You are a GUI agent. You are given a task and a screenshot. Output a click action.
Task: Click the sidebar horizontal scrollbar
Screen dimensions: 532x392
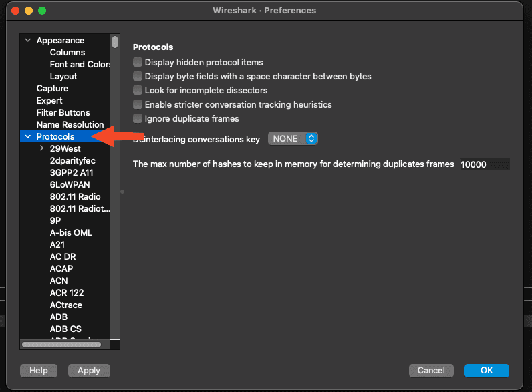click(x=61, y=345)
